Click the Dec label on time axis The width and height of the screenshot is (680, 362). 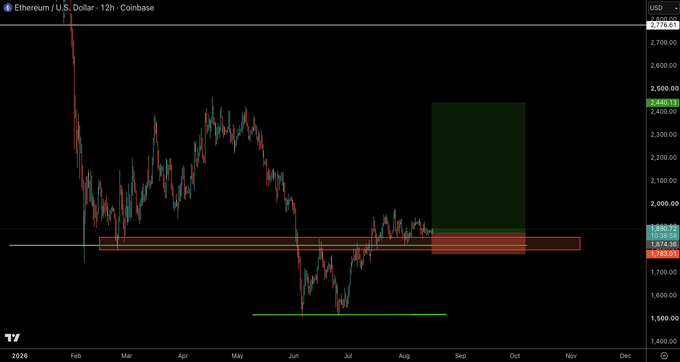point(625,355)
